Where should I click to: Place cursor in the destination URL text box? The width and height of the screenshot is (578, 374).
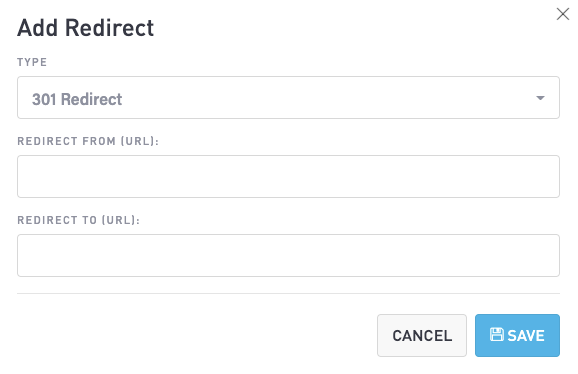point(288,255)
